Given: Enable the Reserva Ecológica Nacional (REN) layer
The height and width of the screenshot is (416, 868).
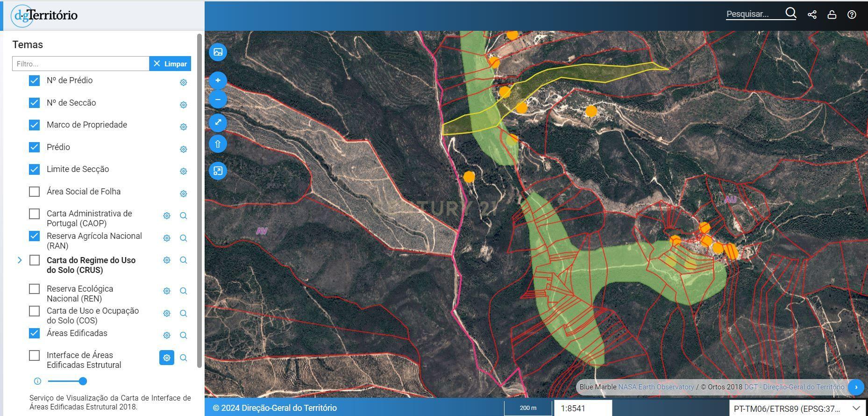Looking at the screenshot, I should pyautogui.click(x=34, y=289).
